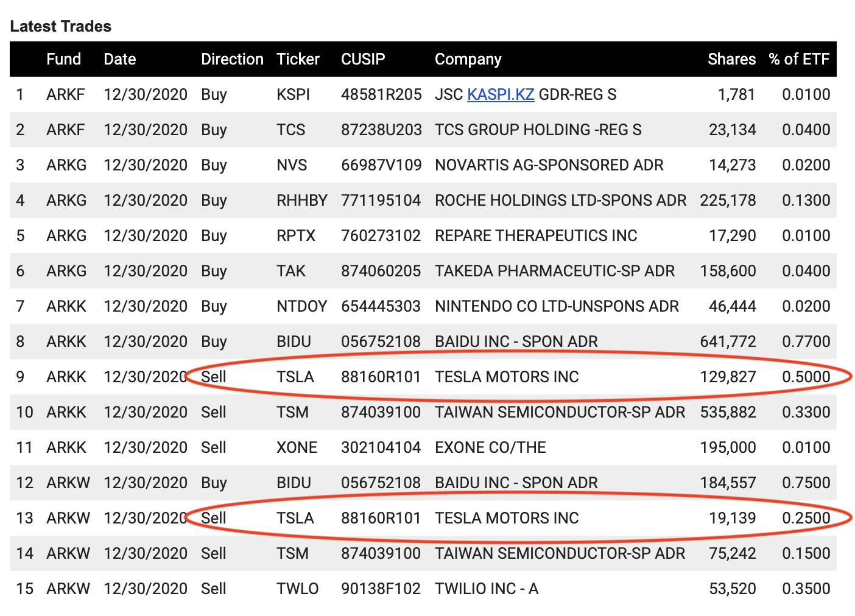Click the Shares column header
855x616 pixels.
pos(731,59)
